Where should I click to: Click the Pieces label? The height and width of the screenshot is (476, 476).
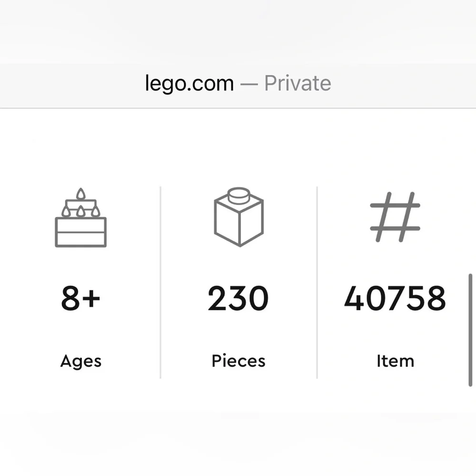(x=238, y=361)
